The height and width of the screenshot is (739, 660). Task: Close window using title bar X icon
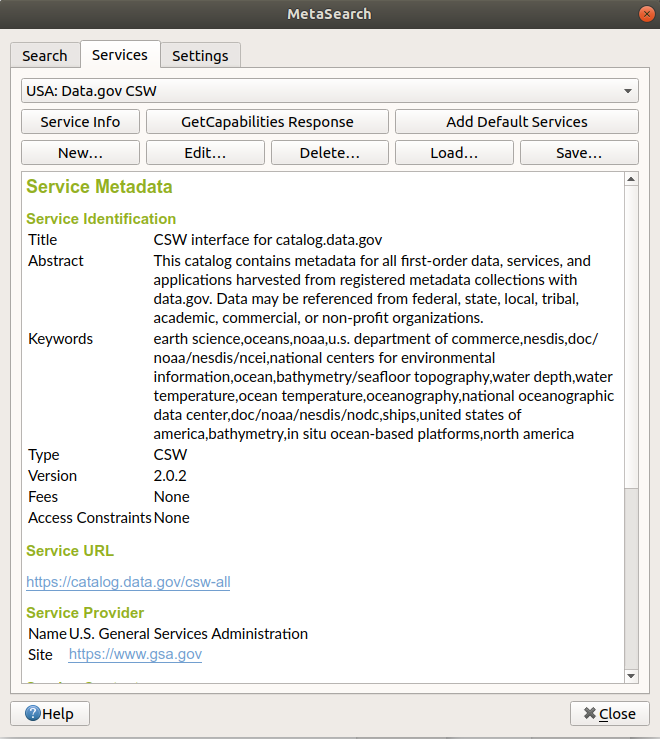[643, 14]
